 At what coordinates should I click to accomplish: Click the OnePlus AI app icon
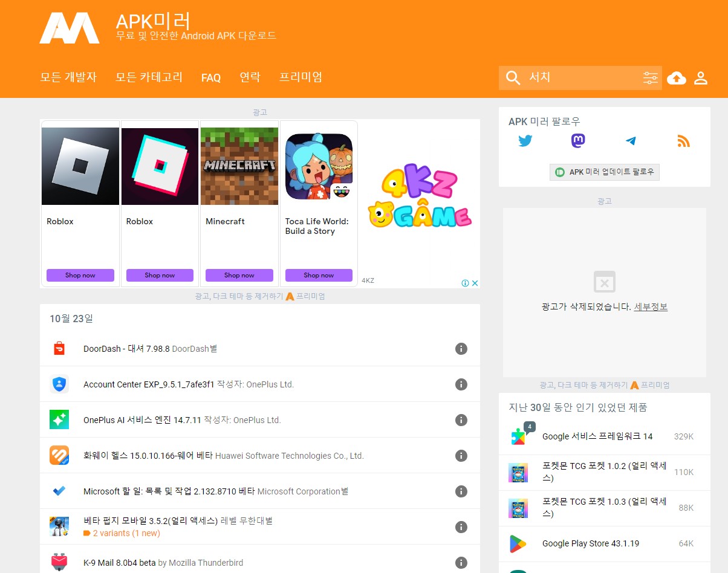point(59,420)
